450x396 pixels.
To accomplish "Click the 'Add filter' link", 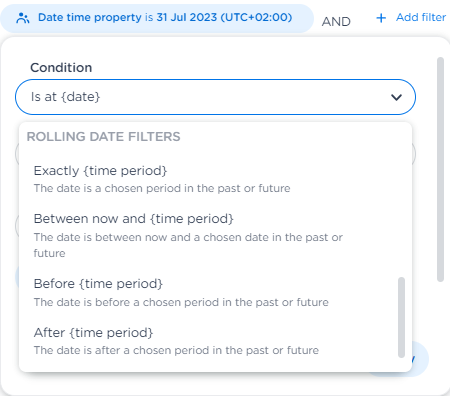I will pyautogui.click(x=421, y=17).
